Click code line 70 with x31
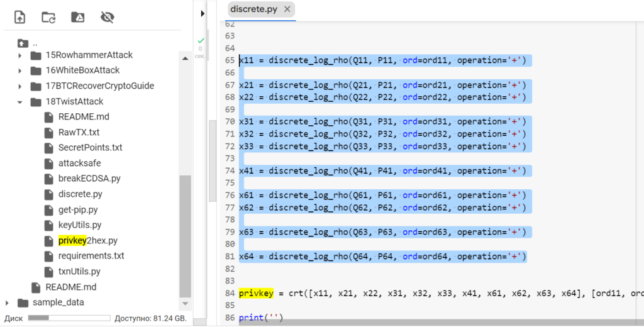Screen dimensions: 644x327 point(382,121)
